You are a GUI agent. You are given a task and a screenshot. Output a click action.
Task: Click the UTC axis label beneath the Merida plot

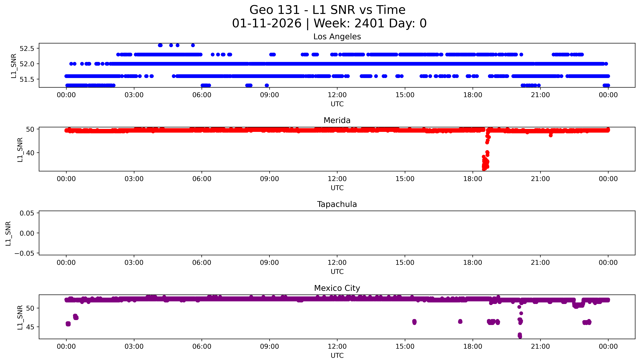[x=337, y=188]
